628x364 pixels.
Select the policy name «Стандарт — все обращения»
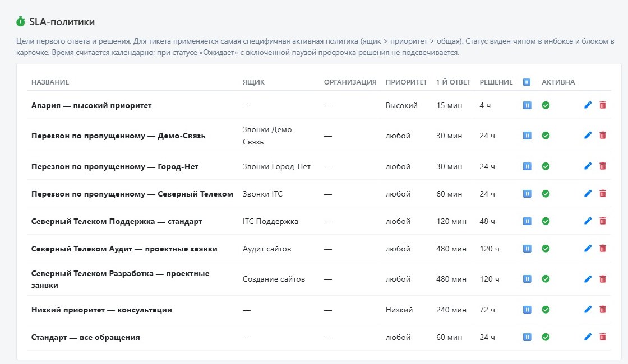86,337
